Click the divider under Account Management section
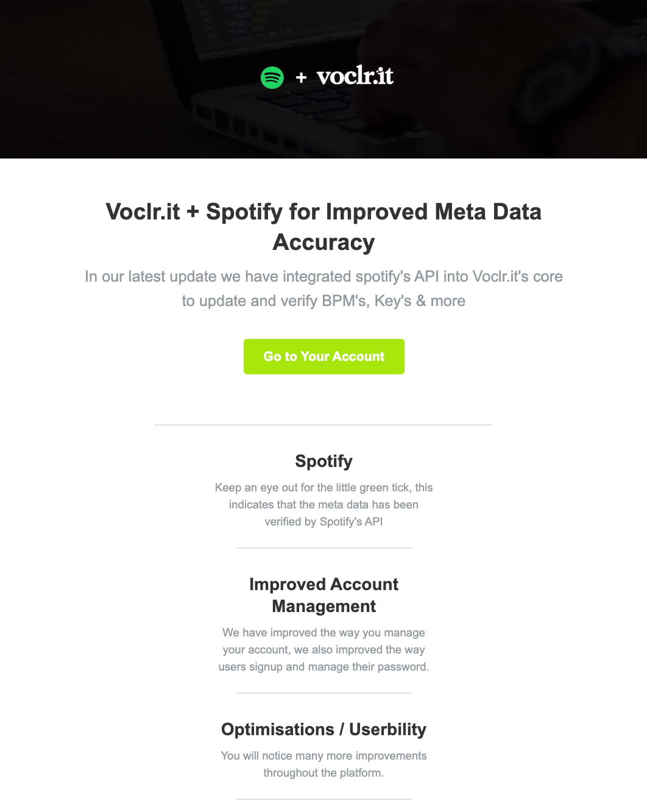This screenshot has width=647, height=812. (324, 693)
